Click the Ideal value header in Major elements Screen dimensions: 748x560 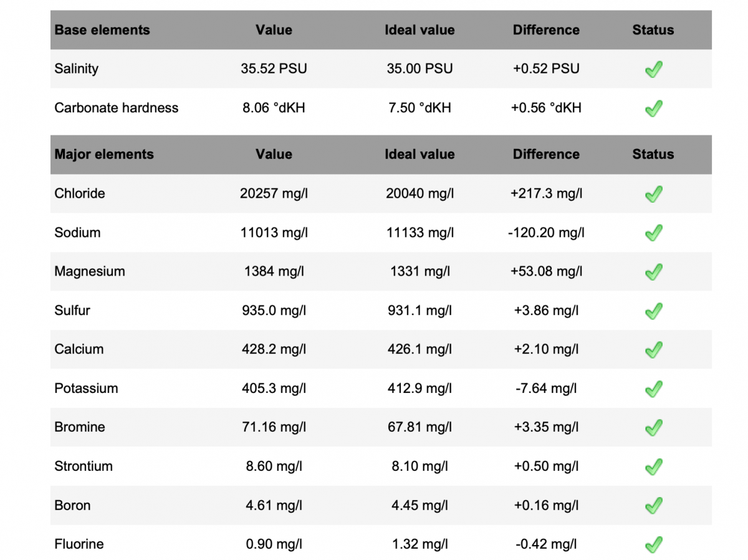point(420,154)
